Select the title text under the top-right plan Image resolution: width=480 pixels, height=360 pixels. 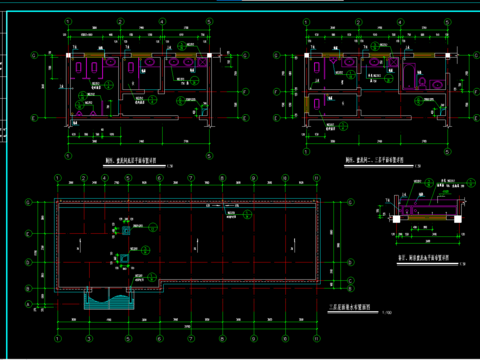tap(374, 160)
